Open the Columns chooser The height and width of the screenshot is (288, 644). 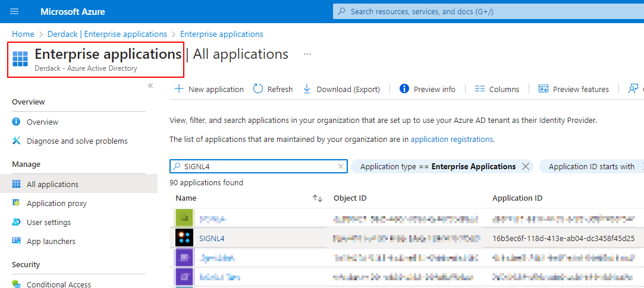tap(497, 89)
